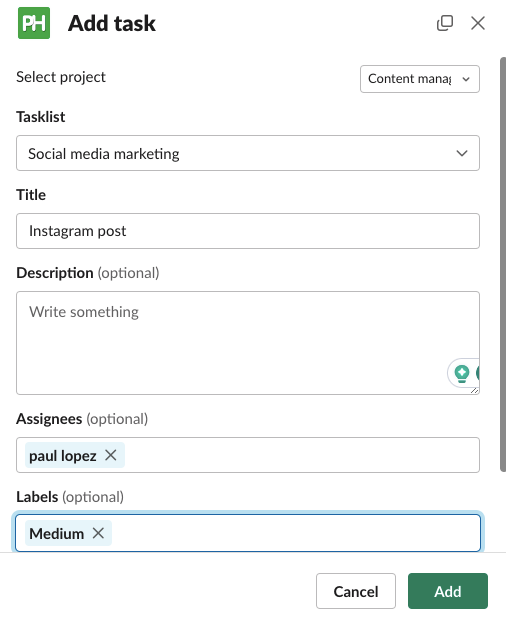The height and width of the screenshot is (624, 506).
Task: Click the empty area of the Labels field
Action: pos(295,533)
